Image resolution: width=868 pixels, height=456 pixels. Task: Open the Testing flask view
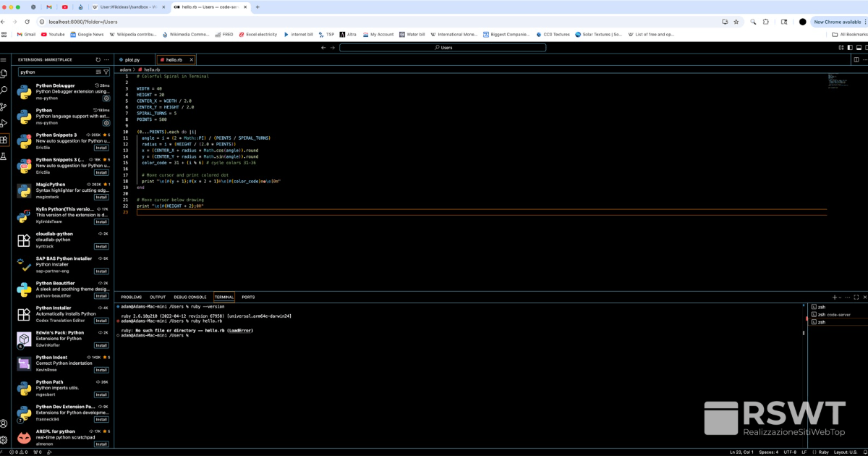(x=4, y=156)
